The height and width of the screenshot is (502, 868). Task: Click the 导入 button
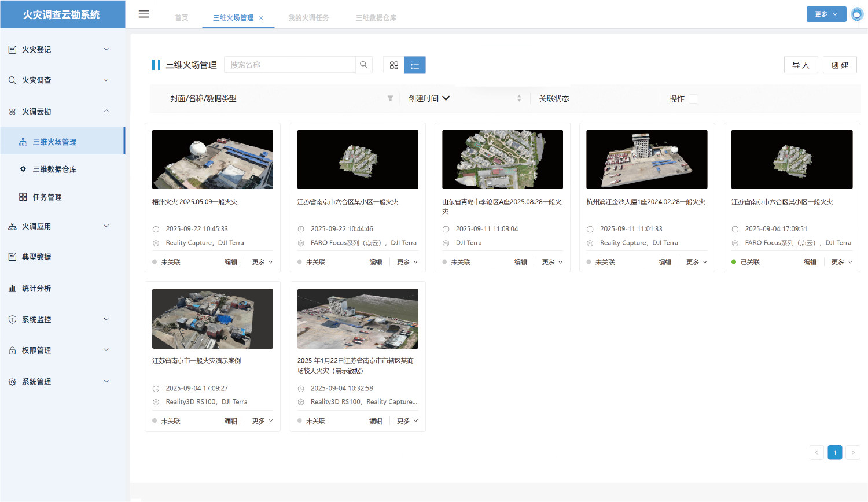click(801, 65)
